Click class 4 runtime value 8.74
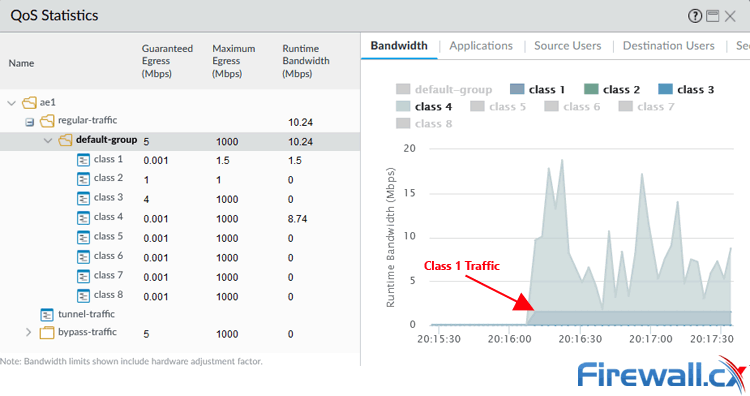Viewport: 750px width, 396px height. (298, 219)
